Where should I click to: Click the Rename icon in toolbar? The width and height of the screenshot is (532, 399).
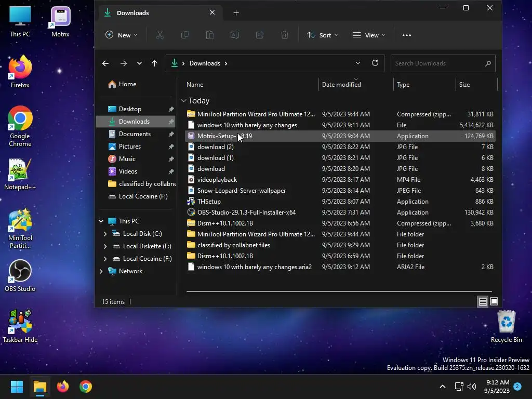point(235,35)
